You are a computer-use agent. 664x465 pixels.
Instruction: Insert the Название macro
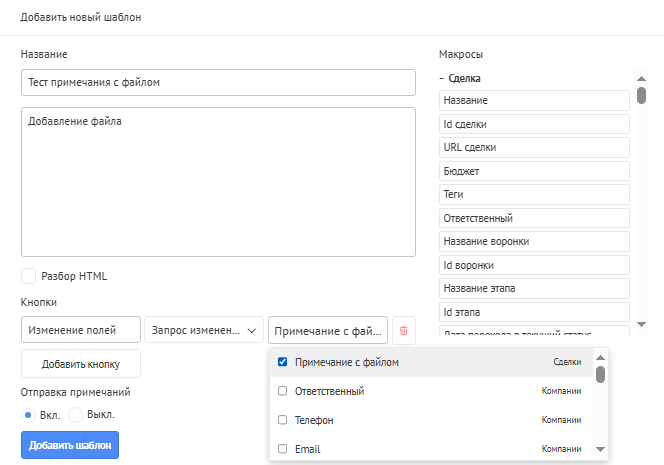point(534,100)
